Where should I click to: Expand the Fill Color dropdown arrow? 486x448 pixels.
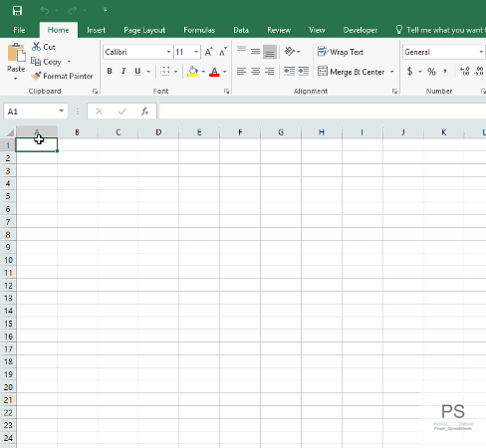click(x=203, y=72)
